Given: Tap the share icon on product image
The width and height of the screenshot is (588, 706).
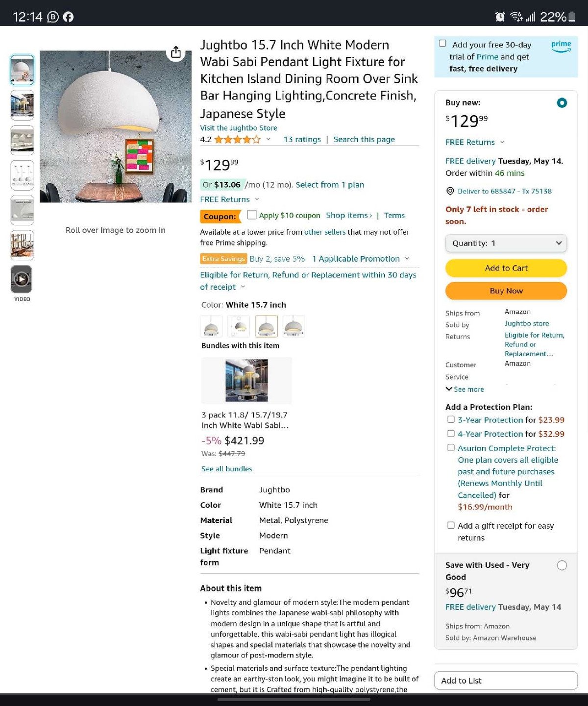Looking at the screenshot, I should point(176,52).
